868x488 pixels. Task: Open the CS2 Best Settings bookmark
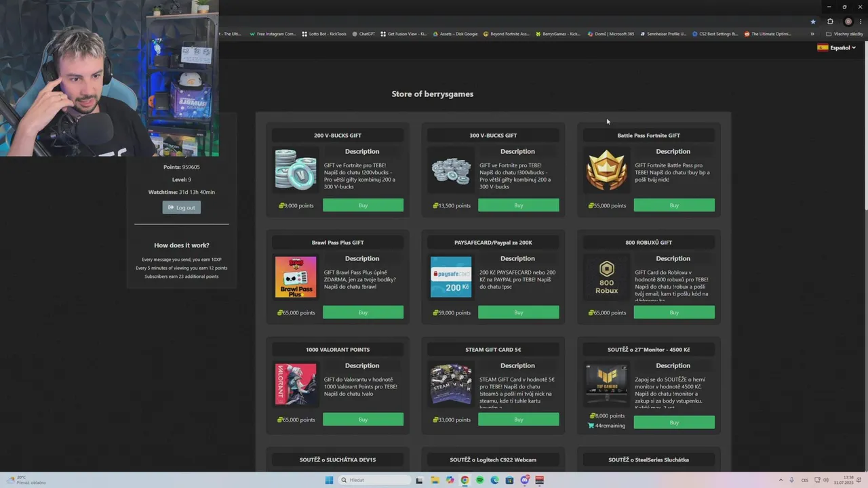[715, 34]
